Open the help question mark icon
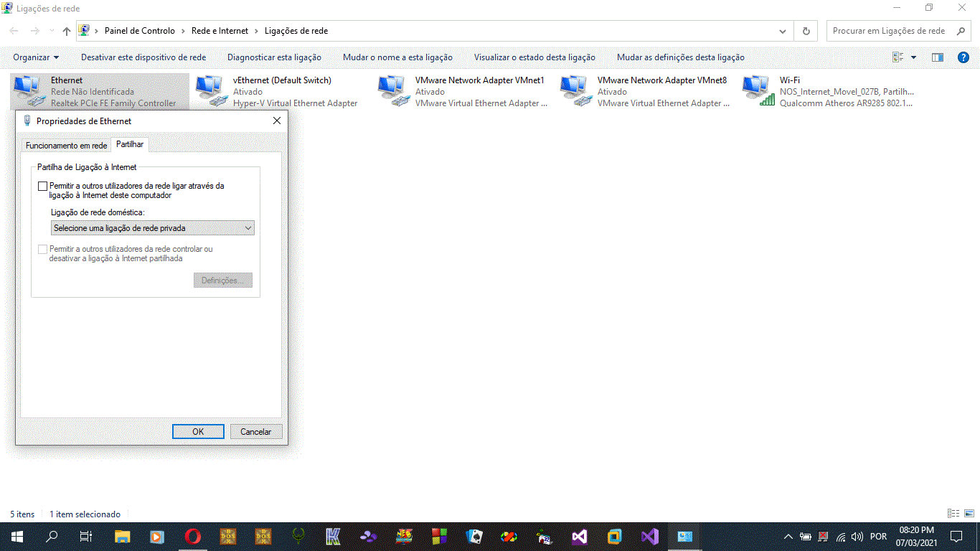The width and height of the screenshot is (980, 551). pyautogui.click(x=963, y=57)
